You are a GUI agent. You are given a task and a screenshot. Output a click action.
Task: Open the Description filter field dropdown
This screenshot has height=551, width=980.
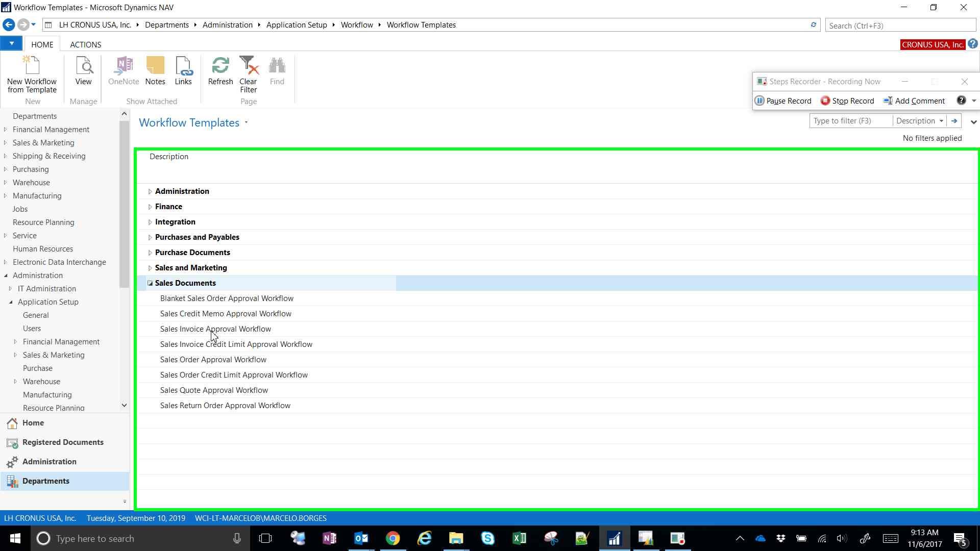(941, 121)
